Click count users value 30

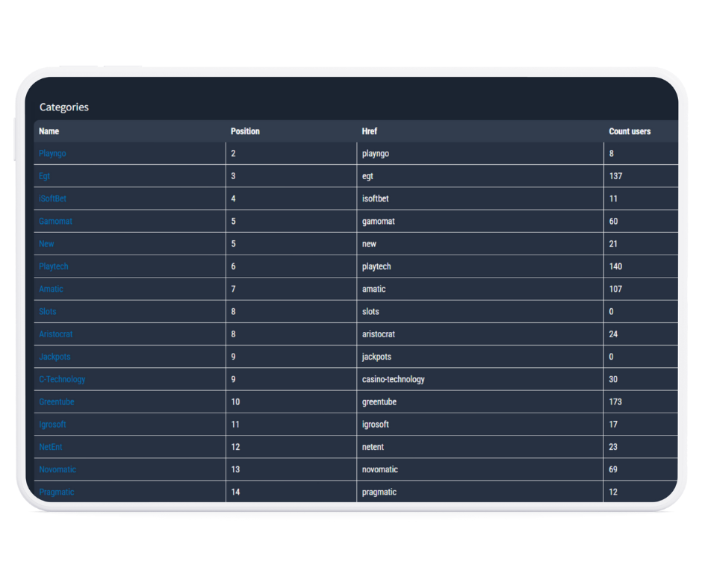pyautogui.click(x=613, y=379)
